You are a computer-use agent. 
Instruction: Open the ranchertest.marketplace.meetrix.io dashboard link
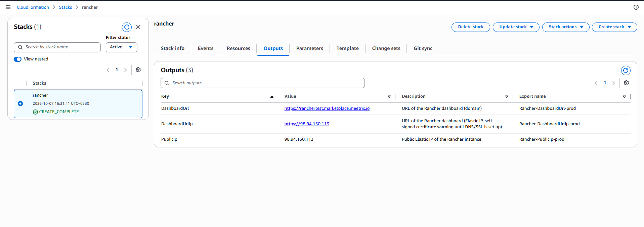tap(327, 108)
